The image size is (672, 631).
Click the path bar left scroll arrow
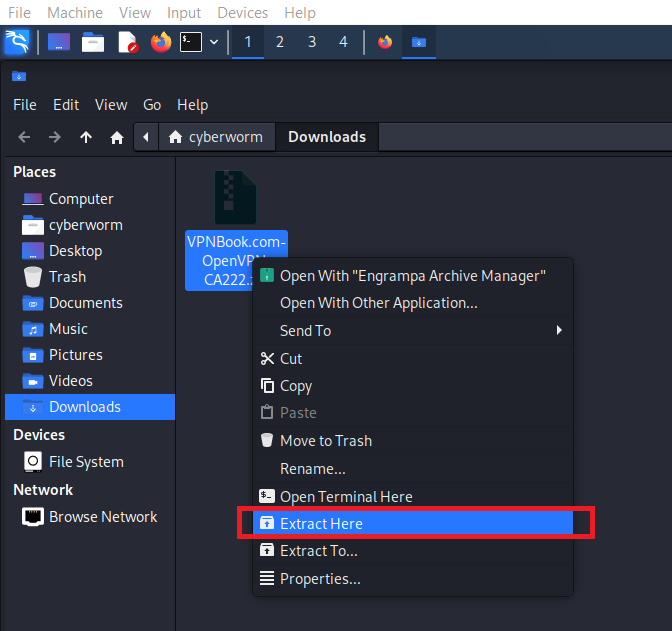coord(147,137)
